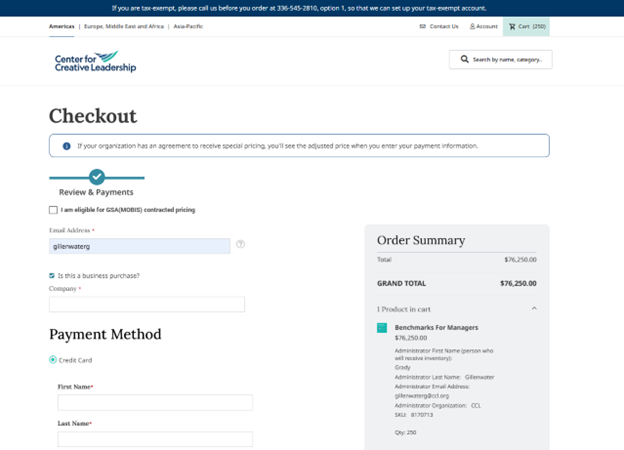
Task: Click the Account person icon
Action: click(x=472, y=26)
